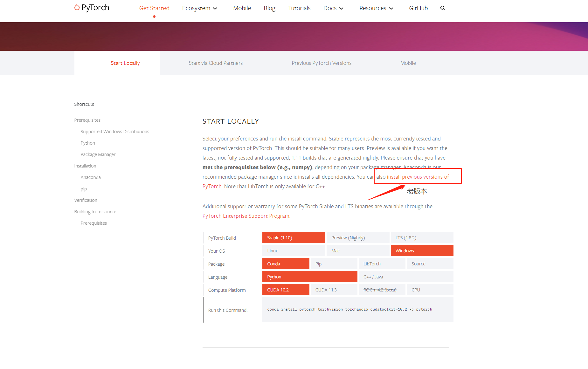Click the PyTorch logo
The width and height of the screenshot is (588, 369).
point(92,8)
